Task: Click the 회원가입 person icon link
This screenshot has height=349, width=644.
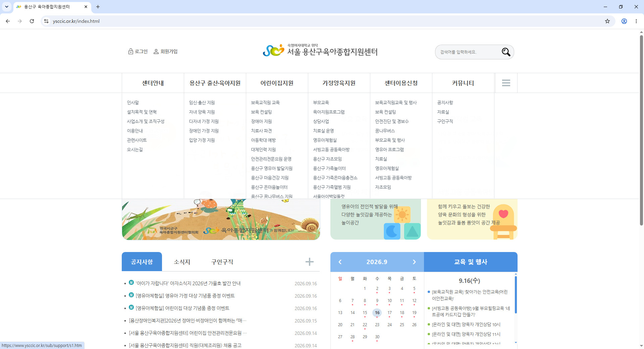Action: [165, 51]
